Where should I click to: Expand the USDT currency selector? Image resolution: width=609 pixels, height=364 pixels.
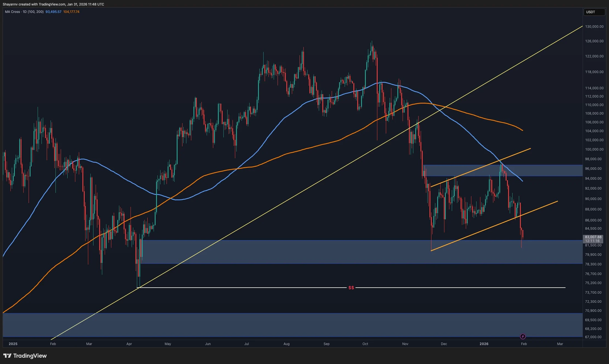point(594,12)
